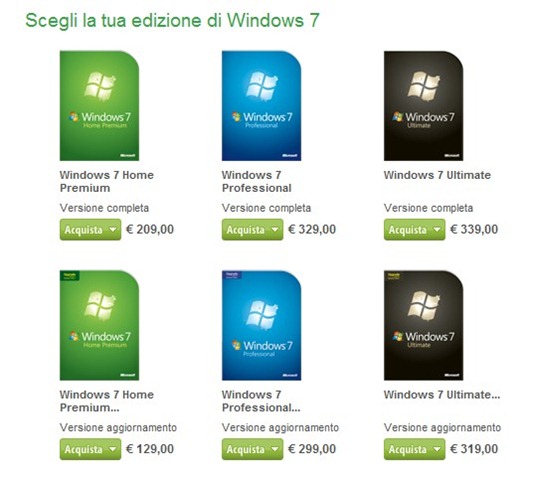Click Acquista for the €129,00 upgrade
This screenshot has height=480, width=535.
pos(83,449)
